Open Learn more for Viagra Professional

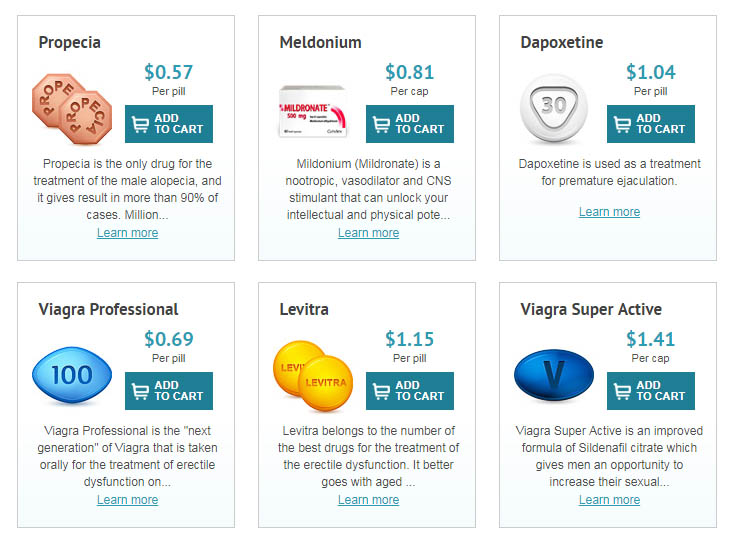127,500
